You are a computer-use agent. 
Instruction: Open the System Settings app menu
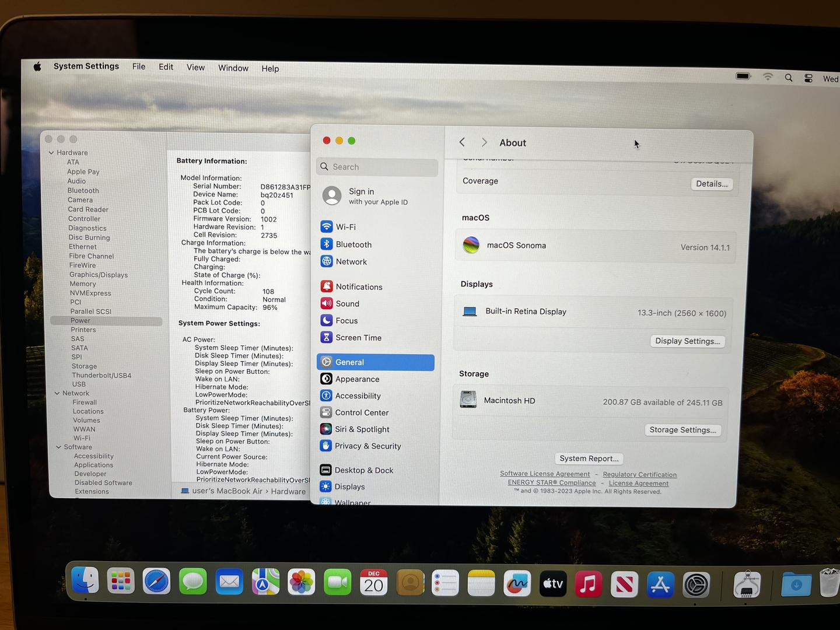click(x=86, y=66)
